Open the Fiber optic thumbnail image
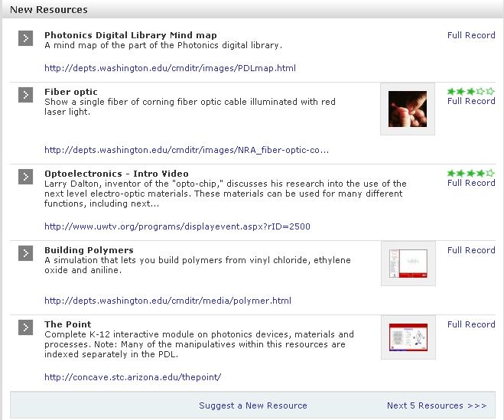504x420 pixels. click(407, 109)
